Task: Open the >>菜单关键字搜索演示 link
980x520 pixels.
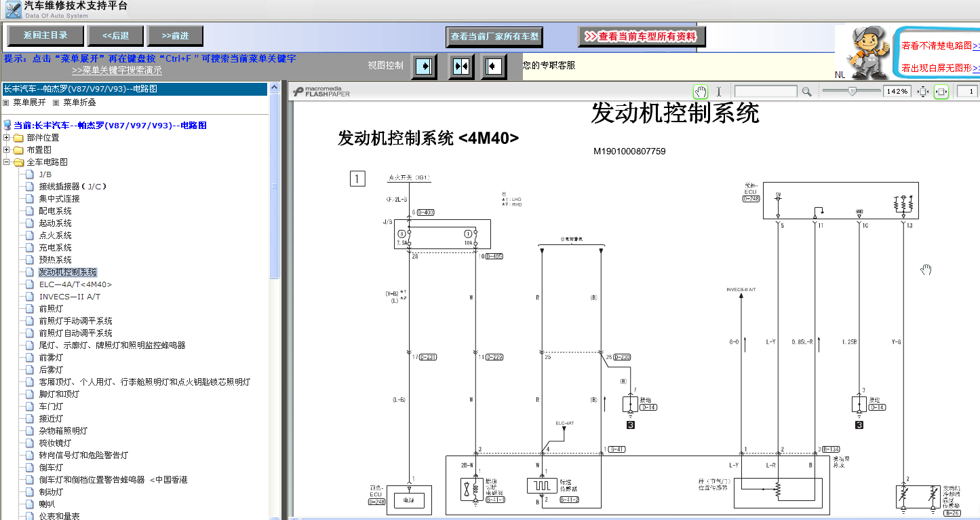Action: 117,70
